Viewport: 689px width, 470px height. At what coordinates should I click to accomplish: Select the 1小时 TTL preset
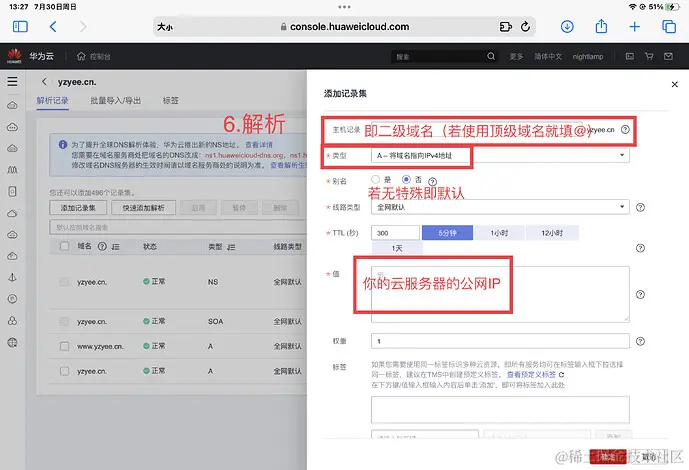pos(499,233)
